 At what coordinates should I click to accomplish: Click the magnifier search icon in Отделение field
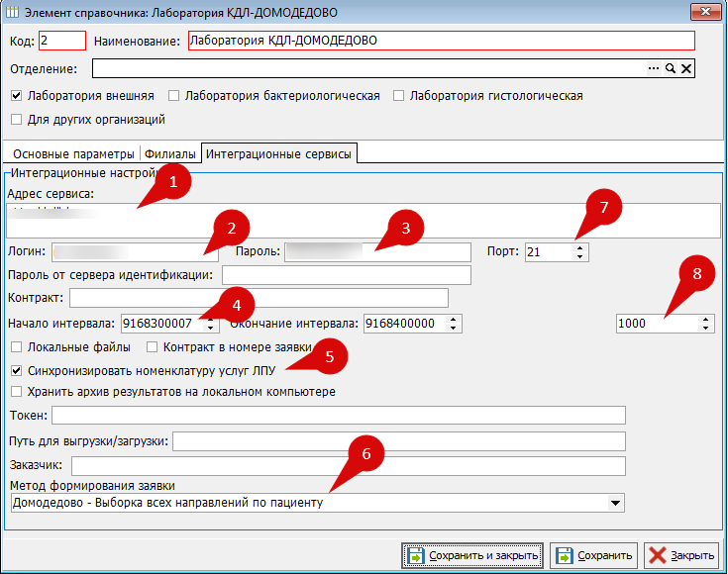[670, 68]
